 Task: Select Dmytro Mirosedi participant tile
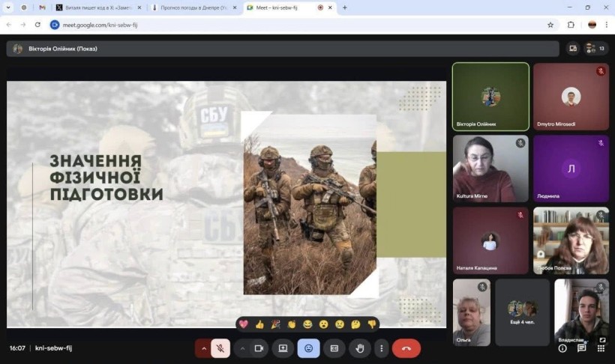click(571, 97)
